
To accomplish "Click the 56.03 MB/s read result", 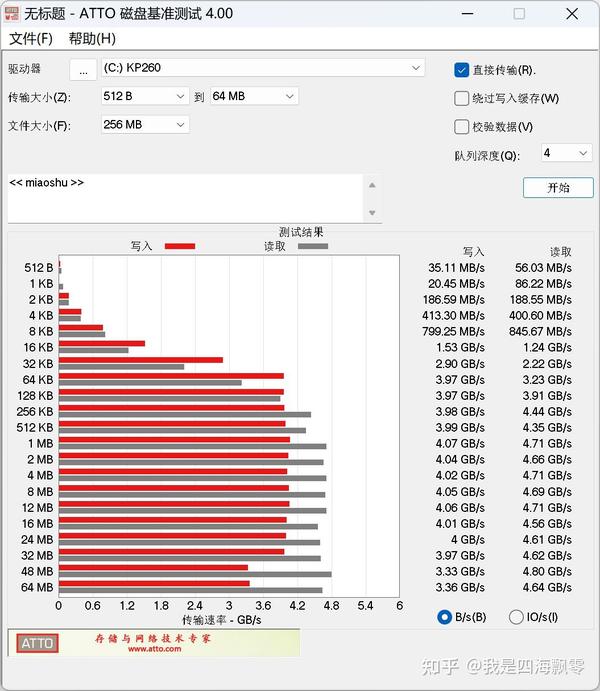I will pos(543,268).
